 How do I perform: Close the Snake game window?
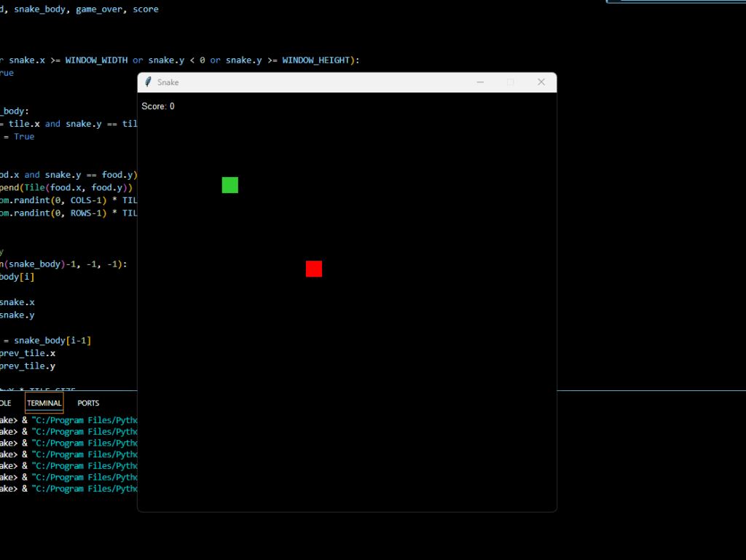[x=541, y=82]
